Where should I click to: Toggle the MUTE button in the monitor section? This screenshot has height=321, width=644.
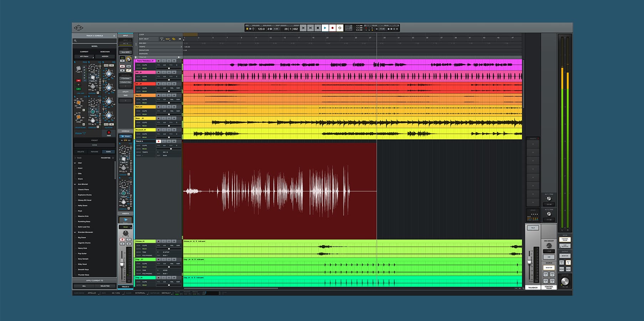click(568, 269)
